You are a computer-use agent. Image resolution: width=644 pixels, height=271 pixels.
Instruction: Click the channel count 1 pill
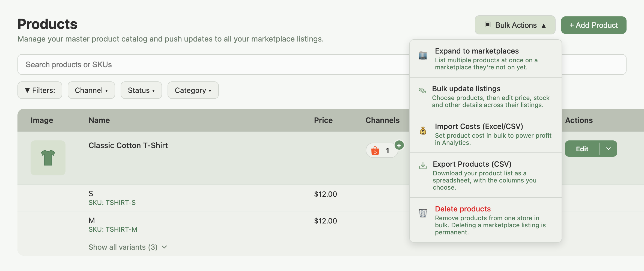tap(382, 151)
